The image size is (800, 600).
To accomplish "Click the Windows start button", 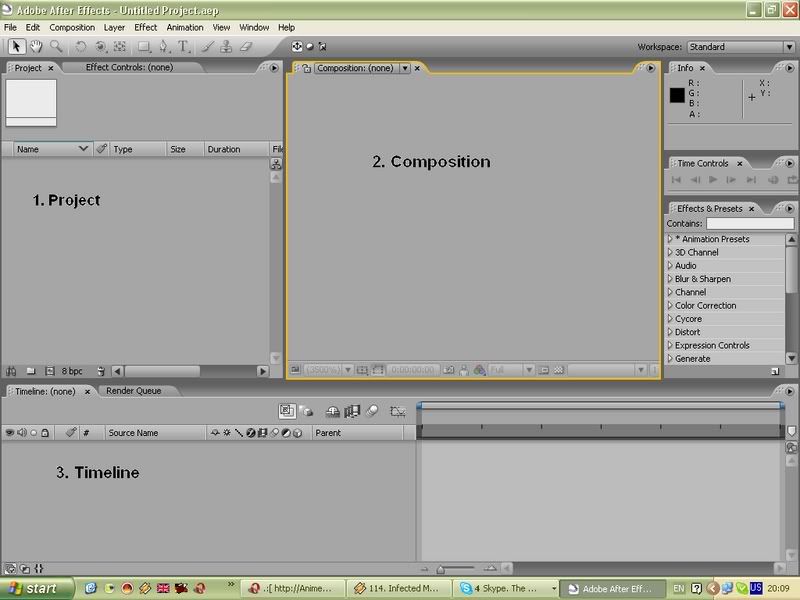I will pyautogui.click(x=35, y=588).
